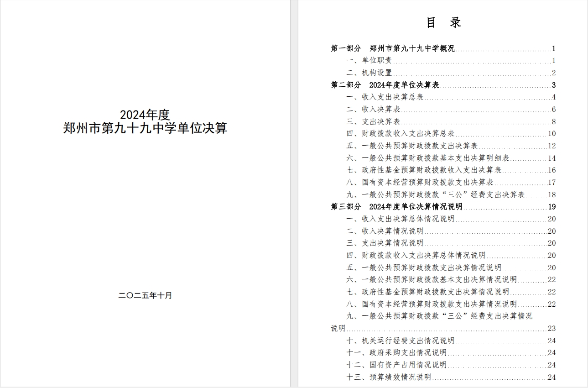Screen dimensions: 588x388
Task: Go to 十、机关运行经费支出情况说明
Action: [x=401, y=341]
